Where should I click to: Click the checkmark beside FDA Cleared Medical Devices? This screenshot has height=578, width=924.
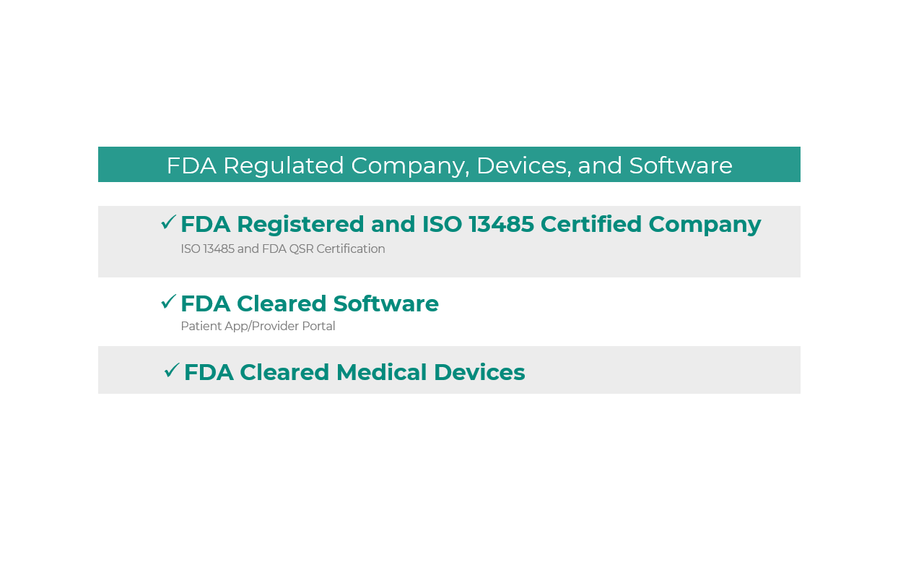[x=172, y=371]
